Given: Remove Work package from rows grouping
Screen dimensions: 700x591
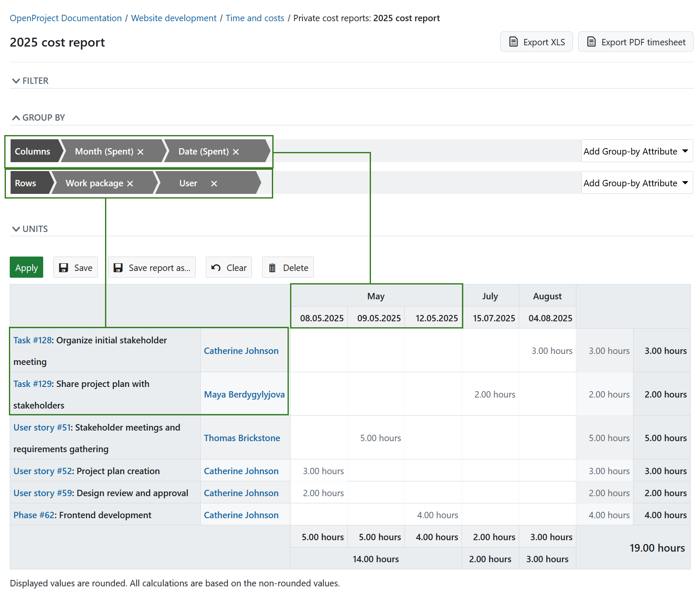Looking at the screenshot, I should [x=130, y=183].
